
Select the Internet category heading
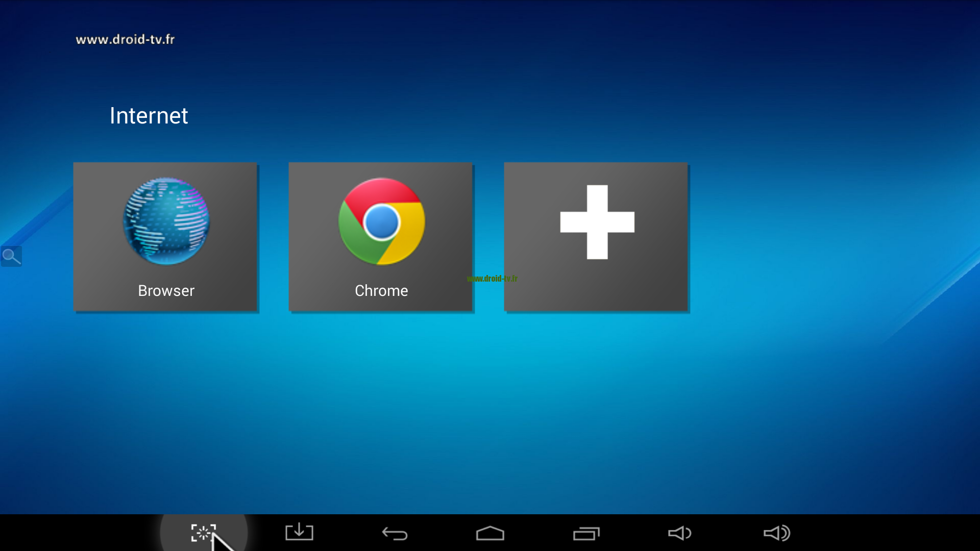(x=149, y=116)
